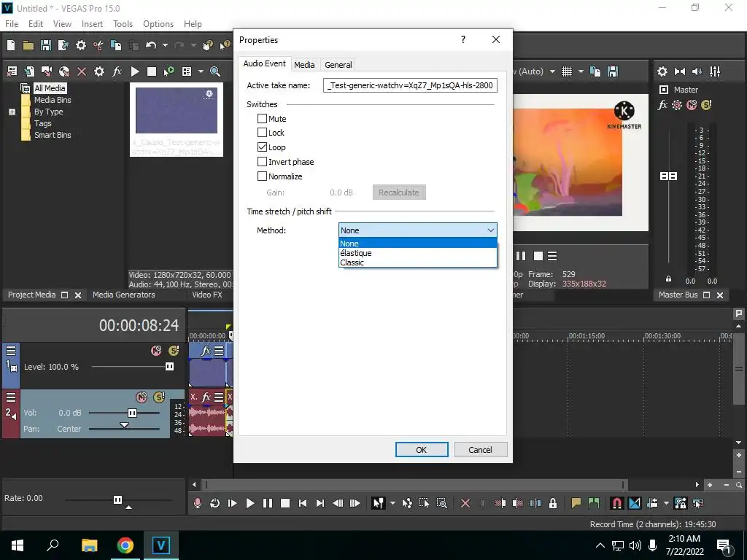Click the Record microphone button in transport
Image resolution: width=747 pixels, height=560 pixels.
(x=197, y=503)
